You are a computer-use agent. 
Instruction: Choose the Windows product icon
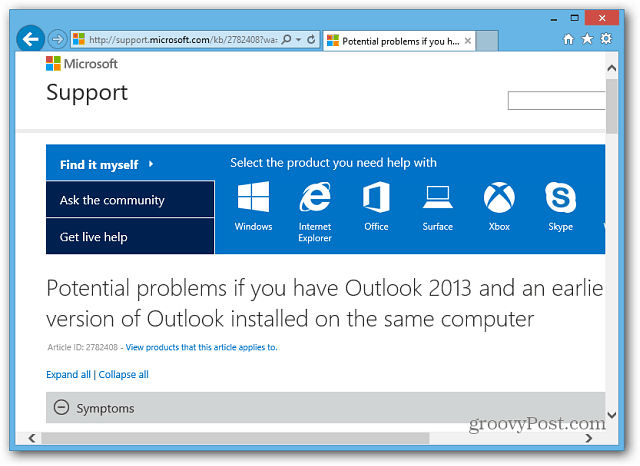253,207
